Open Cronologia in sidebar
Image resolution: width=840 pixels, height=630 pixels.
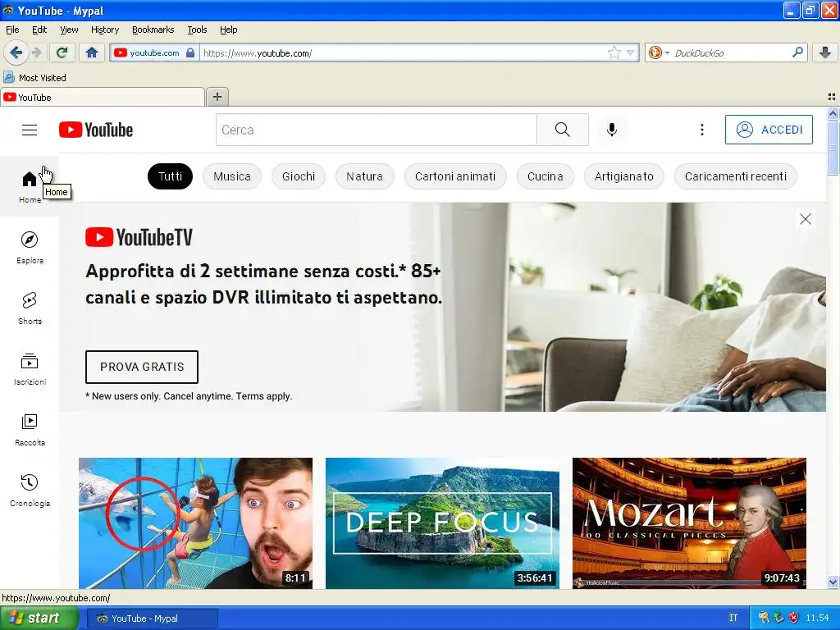click(30, 491)
